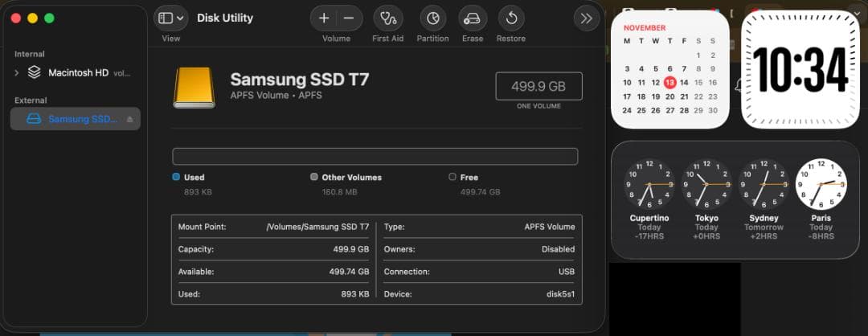Open the Restore tool
Screen dimensions: 868x336
coord(511,18)
